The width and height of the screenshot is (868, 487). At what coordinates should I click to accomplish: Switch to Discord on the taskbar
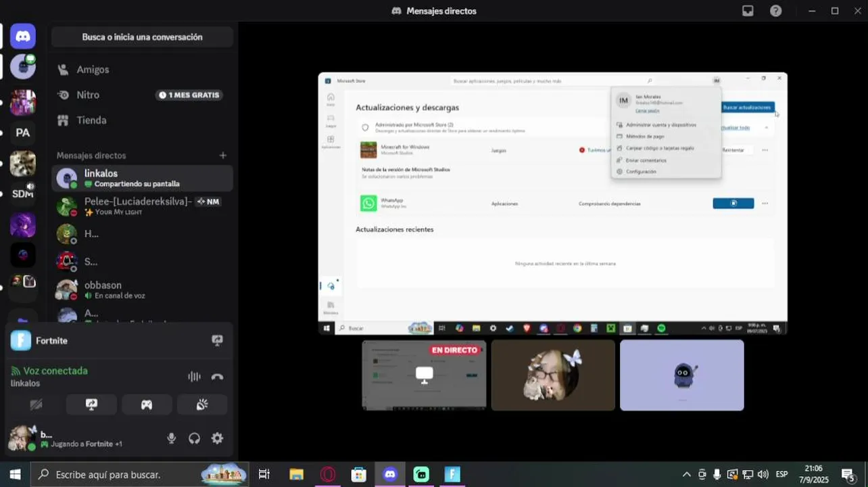pyautogui.click(x=390, y=475)
